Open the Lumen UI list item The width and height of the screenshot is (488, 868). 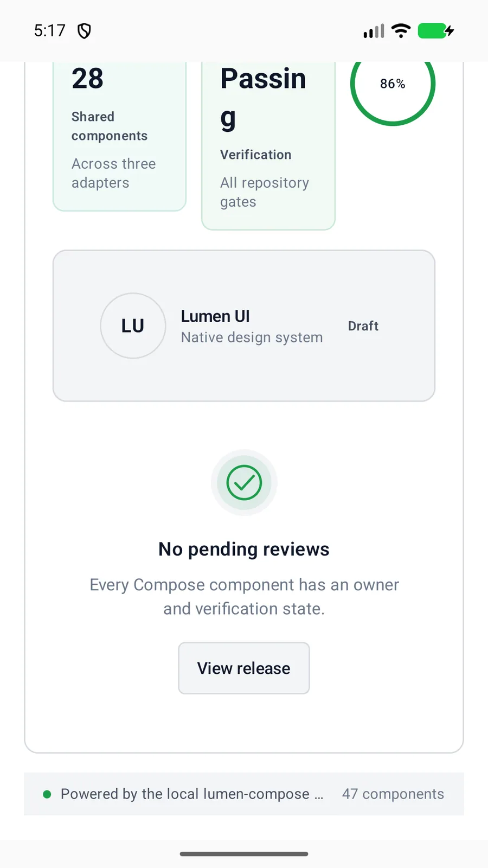[244, 325]
